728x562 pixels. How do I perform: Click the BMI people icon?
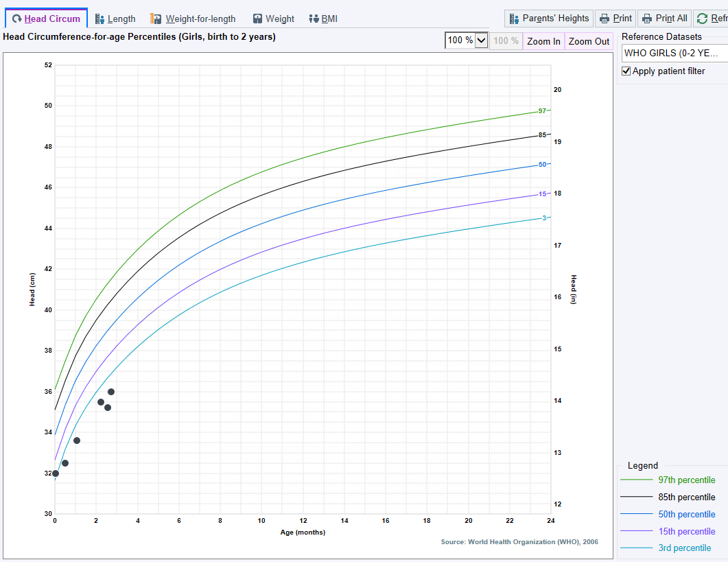(x=314, y=19)
